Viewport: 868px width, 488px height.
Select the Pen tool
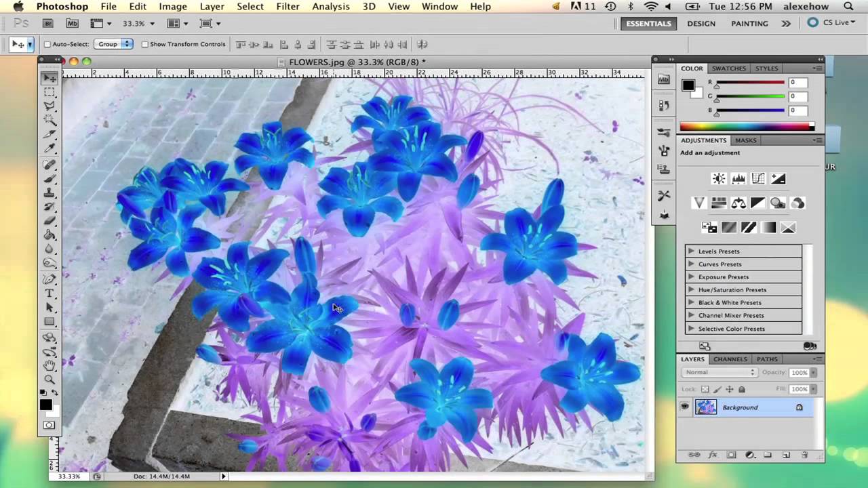click(50, 279)
